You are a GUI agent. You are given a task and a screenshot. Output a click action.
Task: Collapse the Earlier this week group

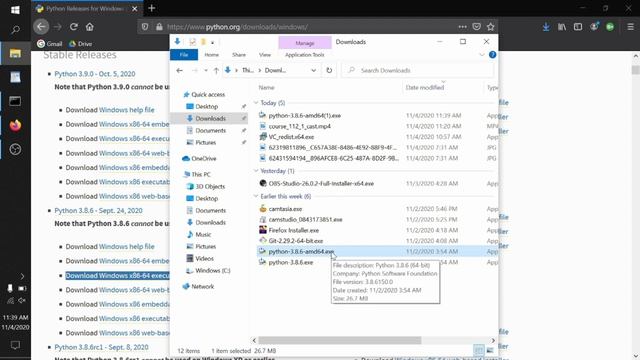[x=256, y=196]
